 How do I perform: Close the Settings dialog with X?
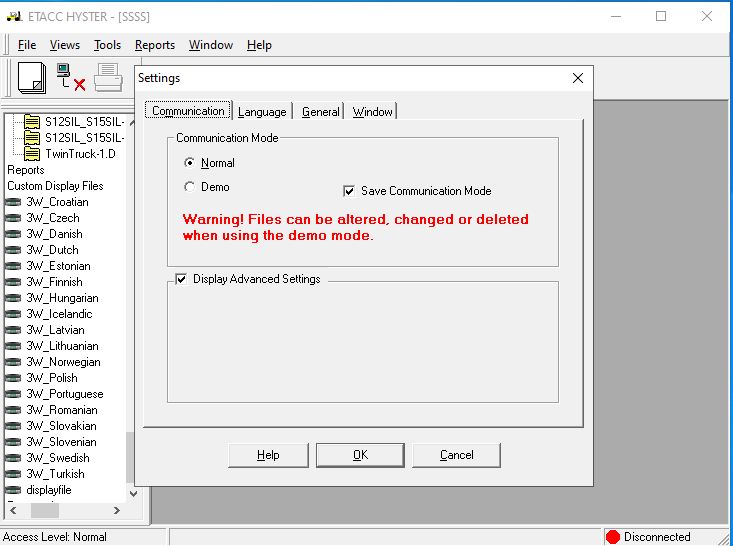pos(578,78)
